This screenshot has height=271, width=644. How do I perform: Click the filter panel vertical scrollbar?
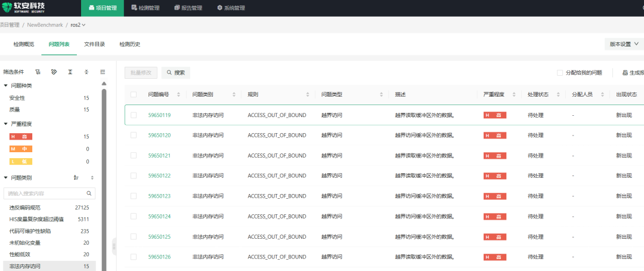(104, 180)
